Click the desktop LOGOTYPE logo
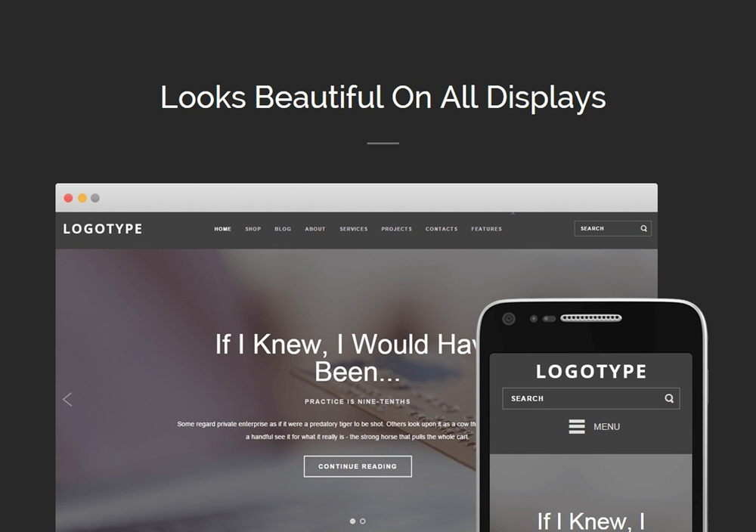The width and height of the screenshot is (756, 532). click(103, 229)
